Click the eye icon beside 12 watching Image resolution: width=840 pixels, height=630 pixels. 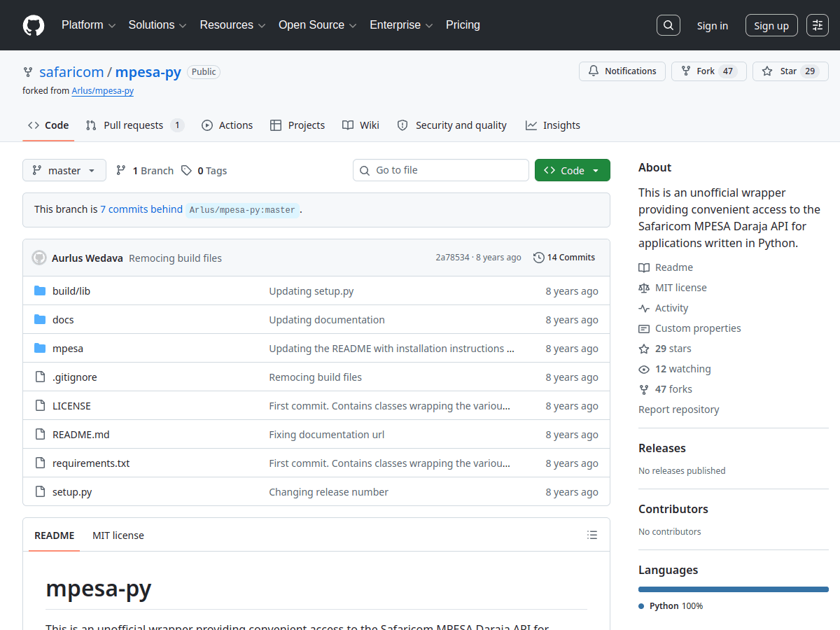(x=644, y=369)
